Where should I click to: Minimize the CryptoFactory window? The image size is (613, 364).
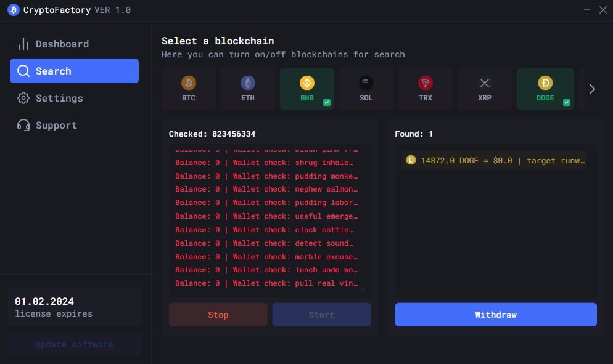(x=587, y=10)
